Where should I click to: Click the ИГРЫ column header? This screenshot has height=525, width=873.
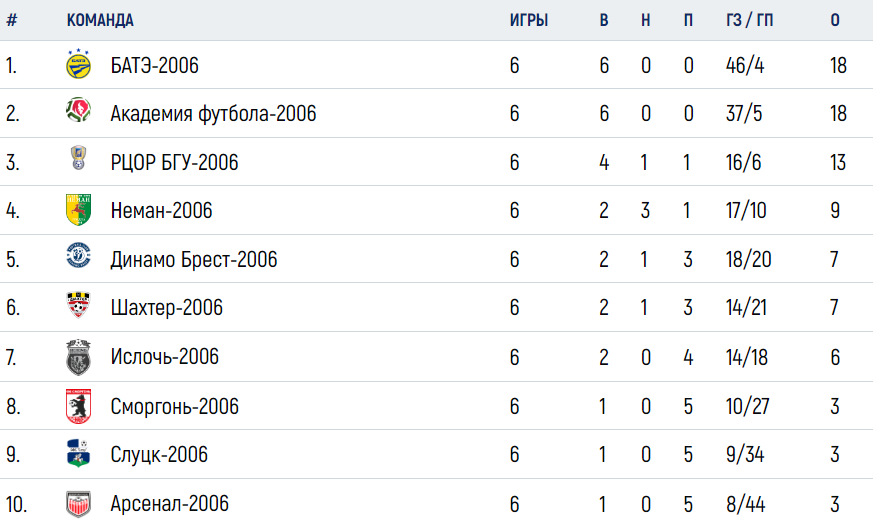point(529,21)
